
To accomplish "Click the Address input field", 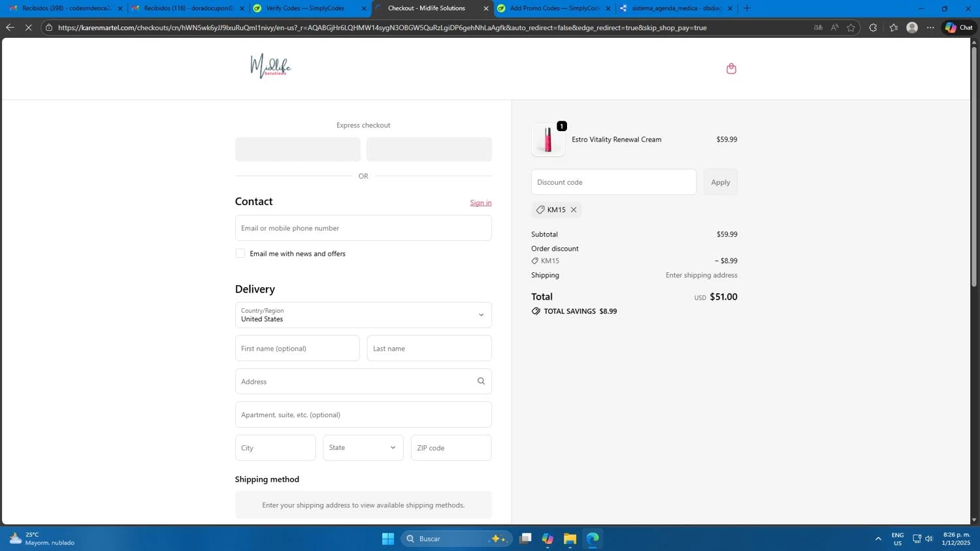I will coord(363,381).
